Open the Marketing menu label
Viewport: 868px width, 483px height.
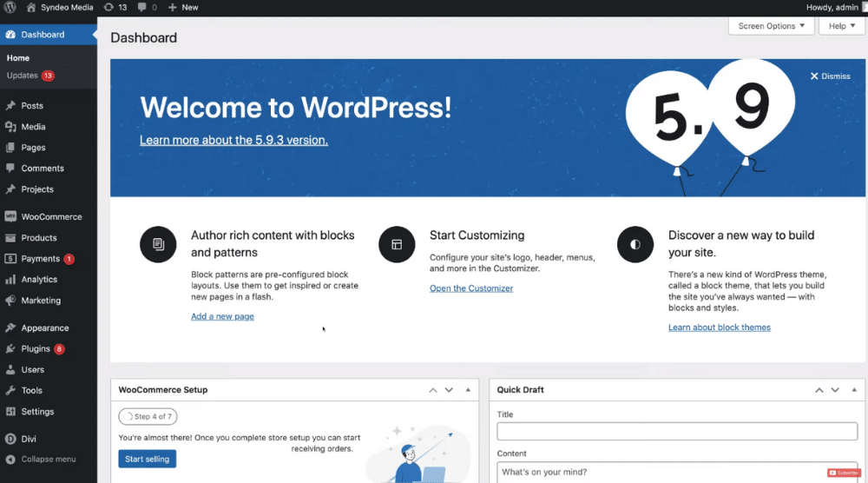coord(41,301)
